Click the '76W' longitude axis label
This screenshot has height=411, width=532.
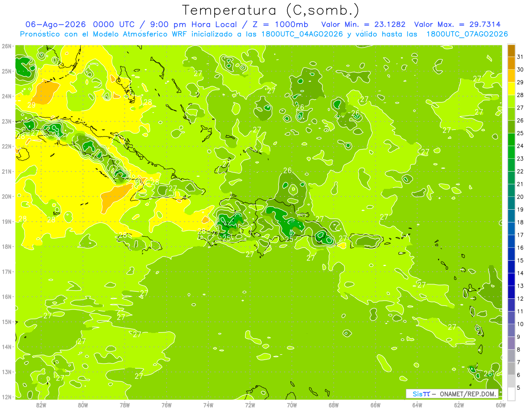click(167, 405)
